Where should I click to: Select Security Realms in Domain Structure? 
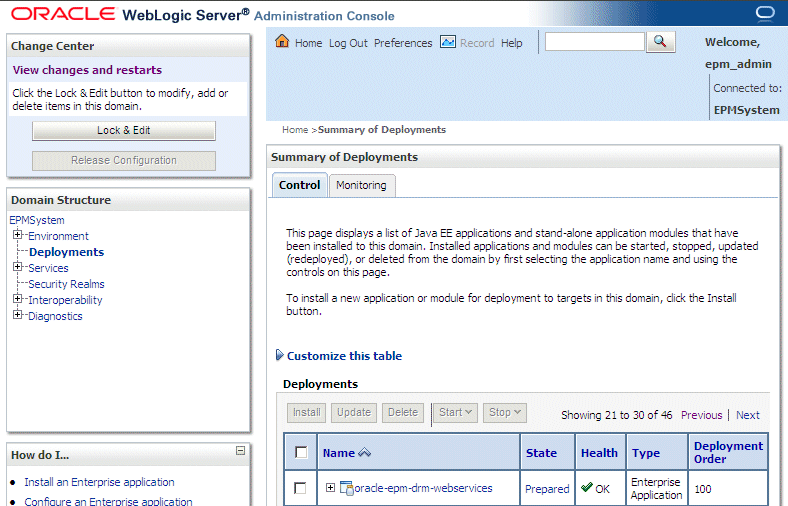pyautogui.click(x=66, y=284)
